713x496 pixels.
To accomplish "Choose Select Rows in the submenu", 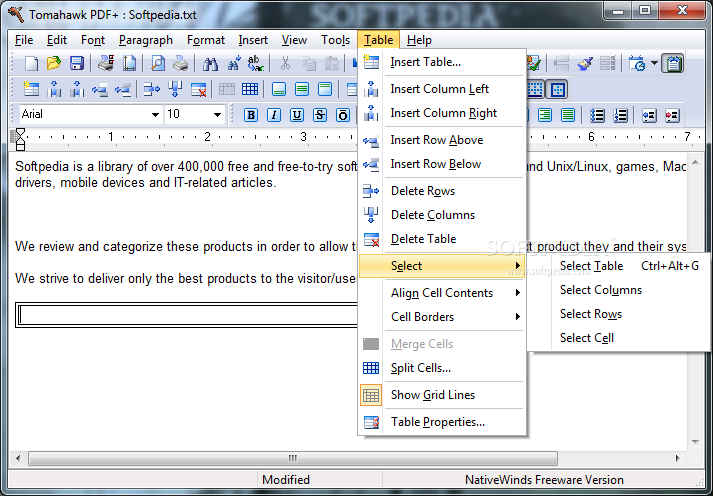I will click(x=618, y=314).
